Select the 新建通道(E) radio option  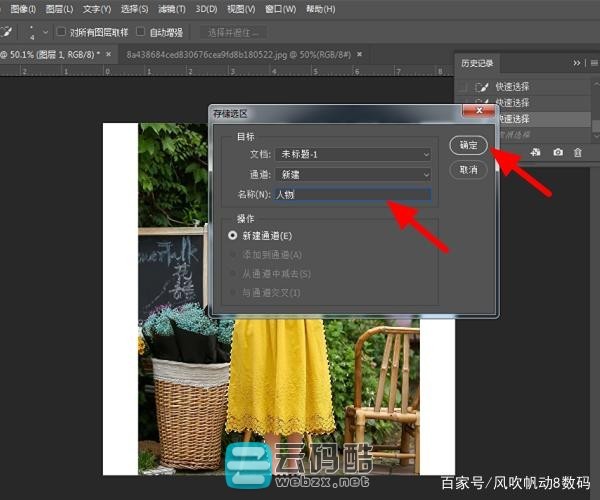[234, 236]
